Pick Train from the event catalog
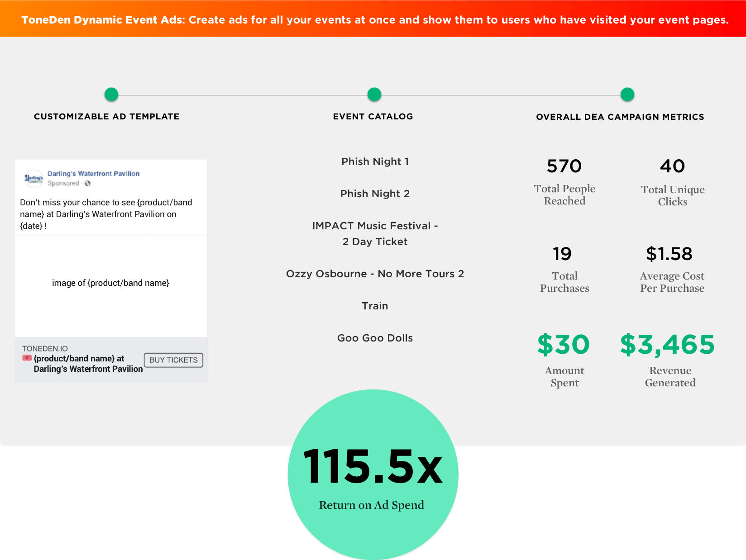The width and height of the screenshot is (746, 560). pyautogui.click(x=375, y=306)
